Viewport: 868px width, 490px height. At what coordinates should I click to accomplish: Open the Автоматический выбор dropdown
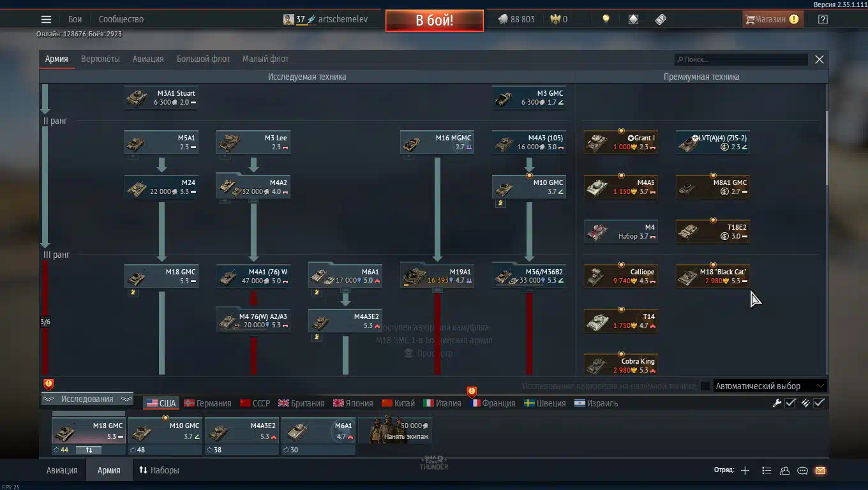[770, 386]
